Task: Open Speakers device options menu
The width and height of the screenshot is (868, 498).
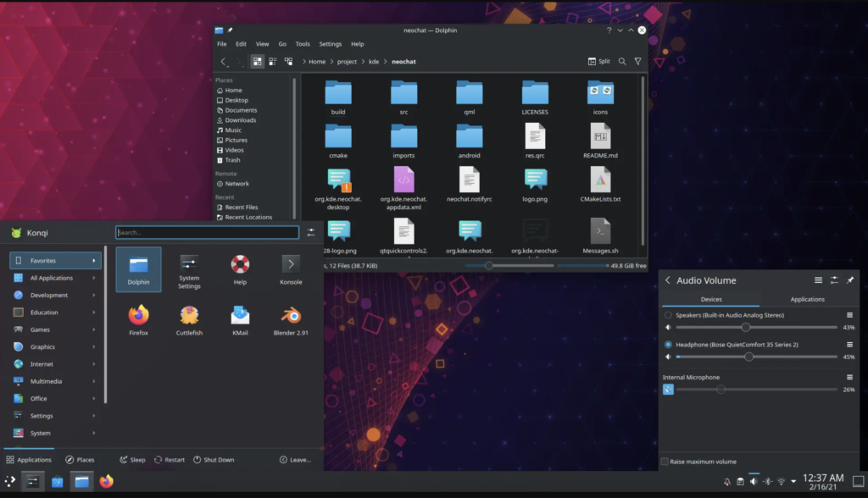Action: pos(849,315)
